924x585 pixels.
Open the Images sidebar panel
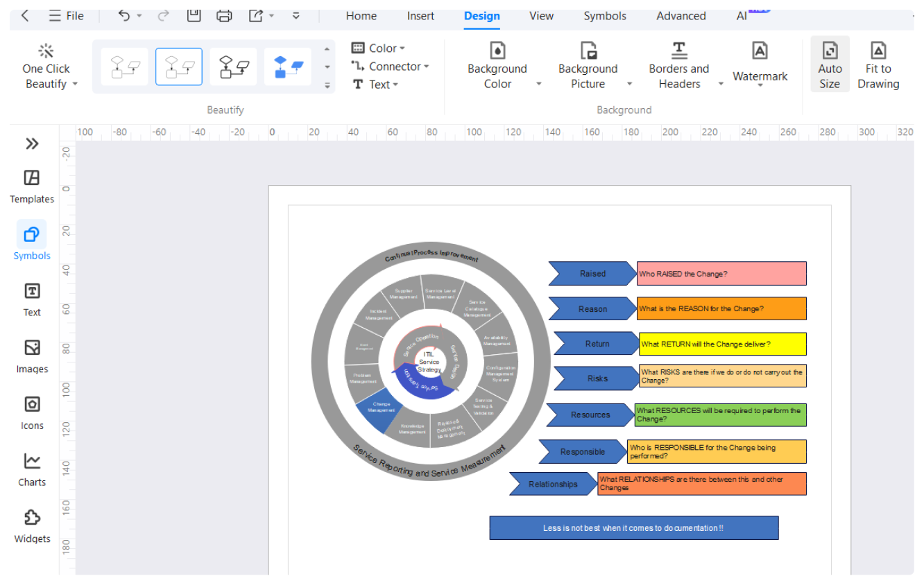(32, 356)
